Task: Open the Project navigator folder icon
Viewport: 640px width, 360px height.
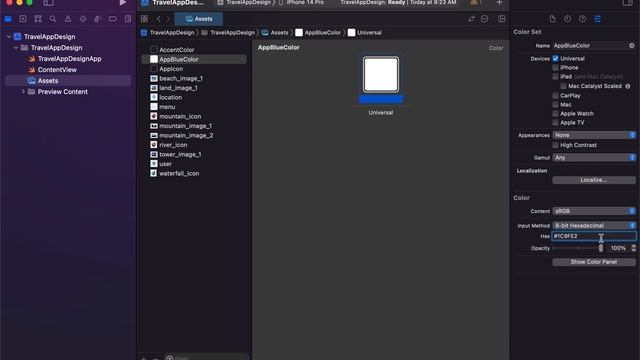Action: 8,19
